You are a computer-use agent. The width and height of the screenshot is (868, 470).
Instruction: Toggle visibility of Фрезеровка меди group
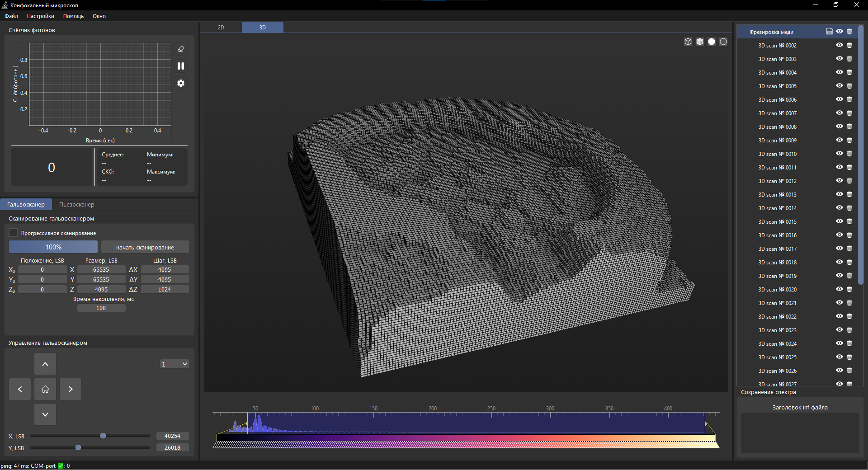click(840, 32)
